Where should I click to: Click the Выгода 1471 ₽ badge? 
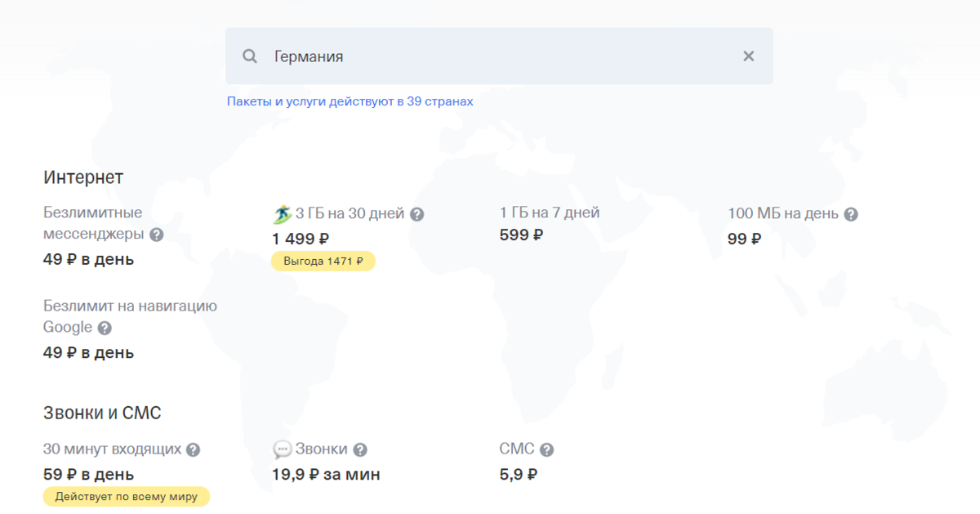pos(323,261)
